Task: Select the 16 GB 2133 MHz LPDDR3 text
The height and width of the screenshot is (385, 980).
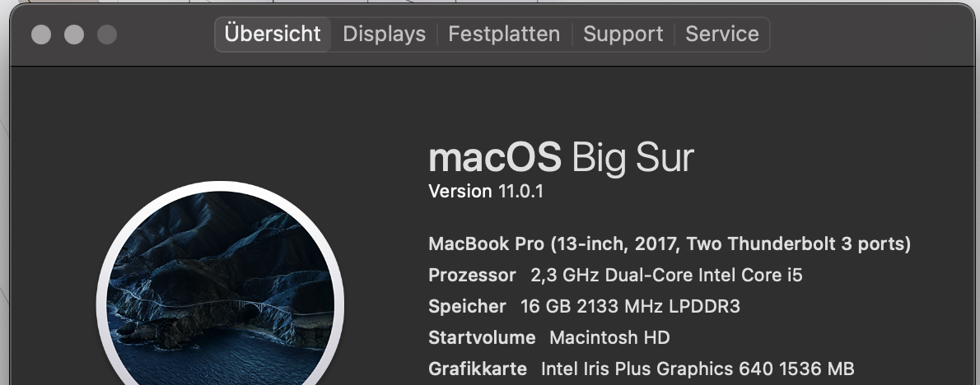Action: point(630,307)
